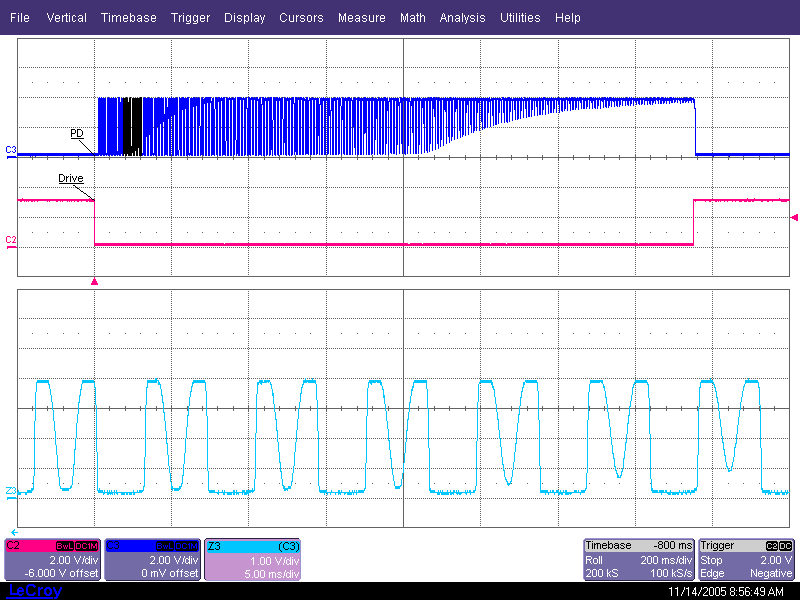Select the C3 trace ground marker

pyautogui.click(x=11, y=152)
